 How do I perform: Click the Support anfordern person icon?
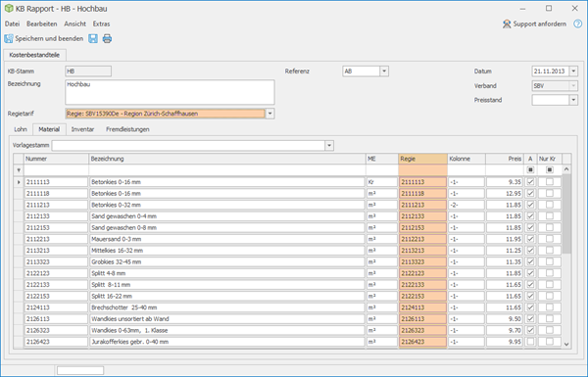(x=507, y=24)
